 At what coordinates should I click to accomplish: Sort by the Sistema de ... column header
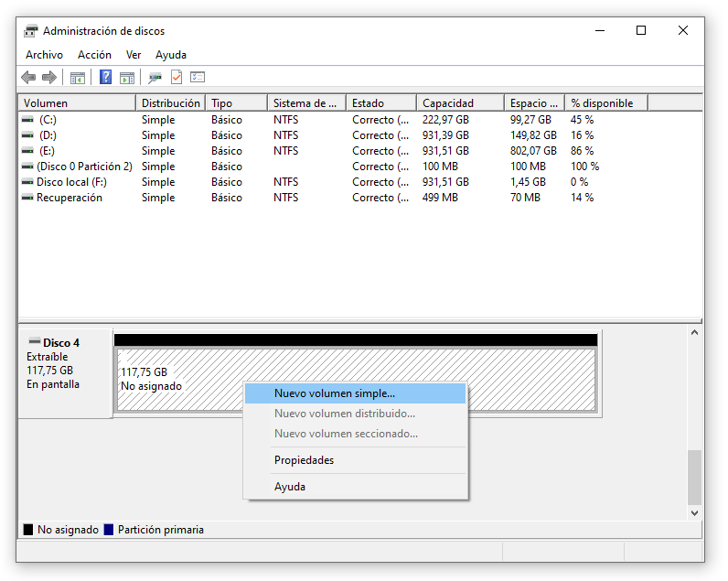(306, 103)
